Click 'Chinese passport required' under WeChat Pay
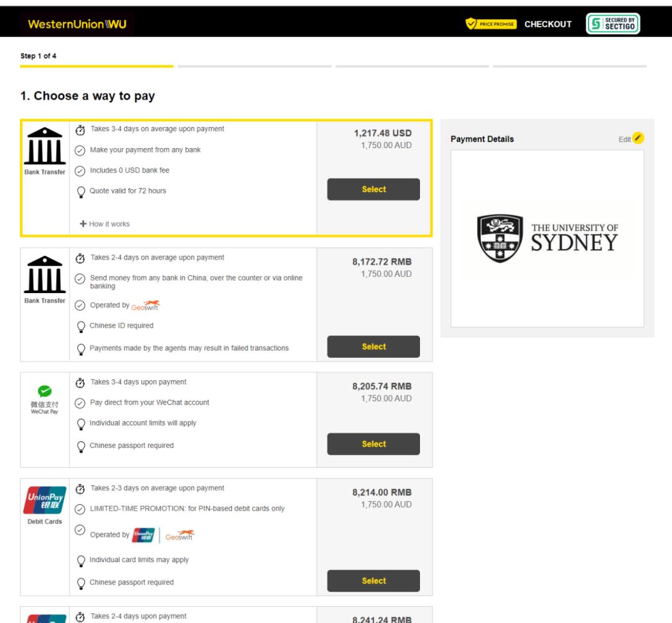Screen dimensions: 672x623 [131, 446]
